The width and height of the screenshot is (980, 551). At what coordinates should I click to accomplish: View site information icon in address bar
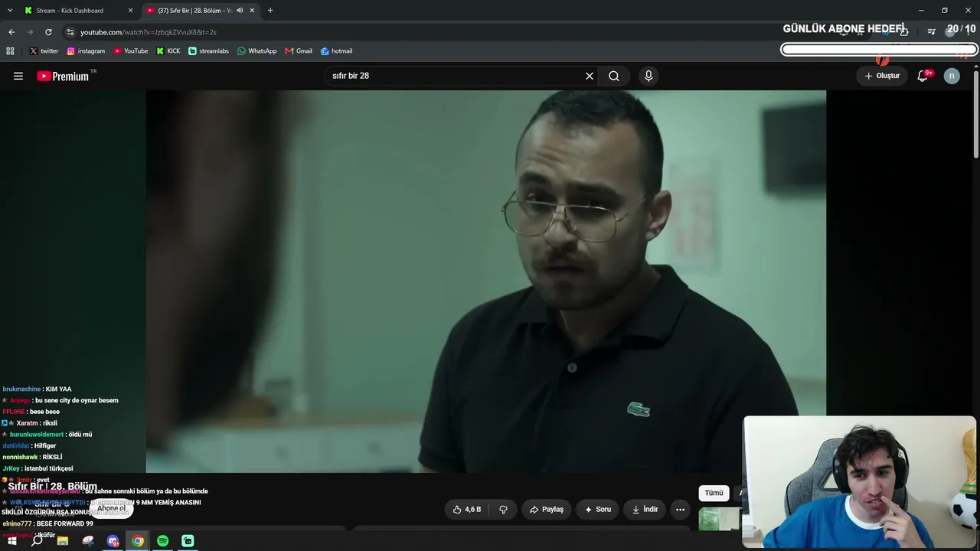[x=70, y=32]
